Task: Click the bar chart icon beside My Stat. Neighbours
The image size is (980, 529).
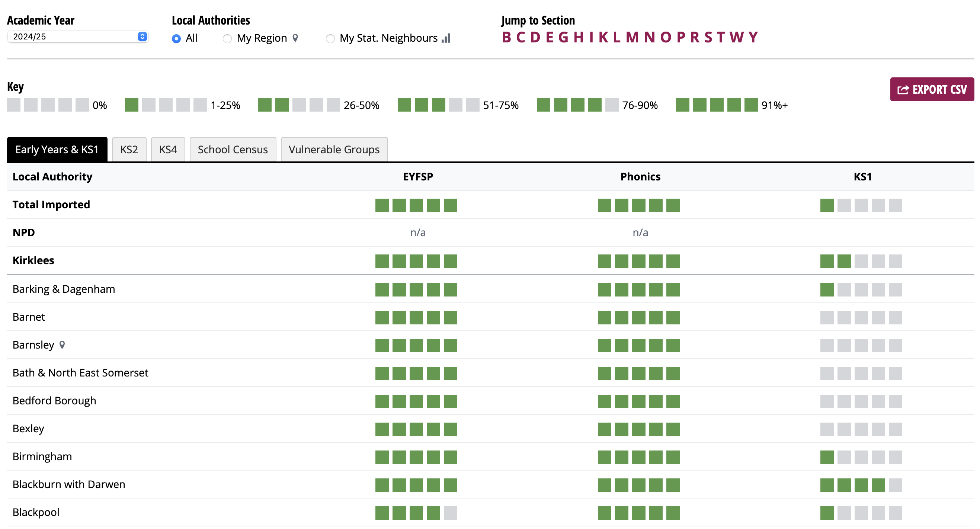Action: 446,38
